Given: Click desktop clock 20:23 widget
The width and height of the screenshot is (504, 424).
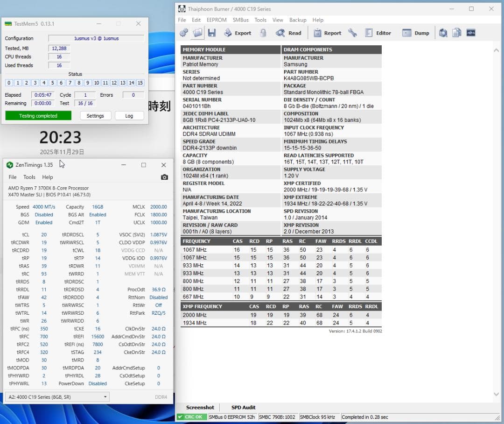Looking at the screenshot, I should coord(60,137).
